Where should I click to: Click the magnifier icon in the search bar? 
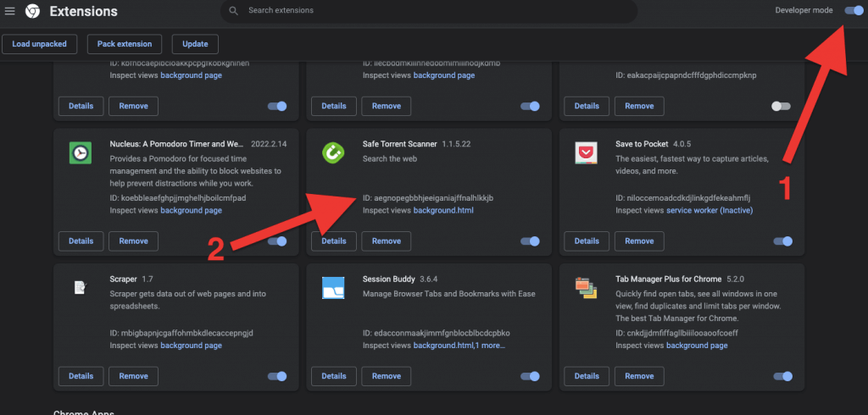234,11
